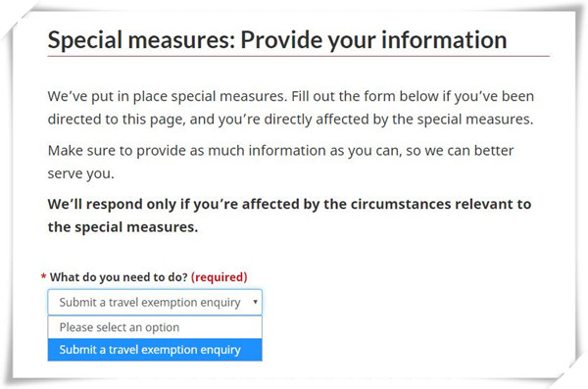Screen dimensions: 588x389
Task: Click the line starting 'directed to this page'
Action: [x=290, y=120]
